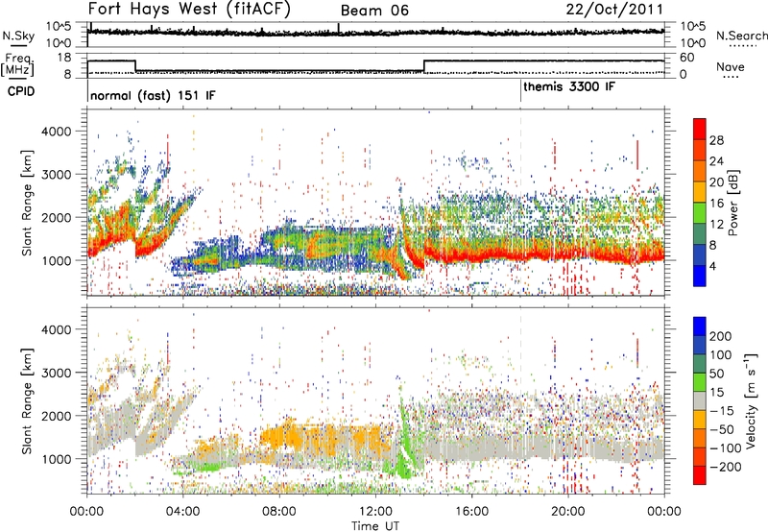768x532 pixels.
Task: Click the '18' tick on frequency axis
Action: (64, 58)
